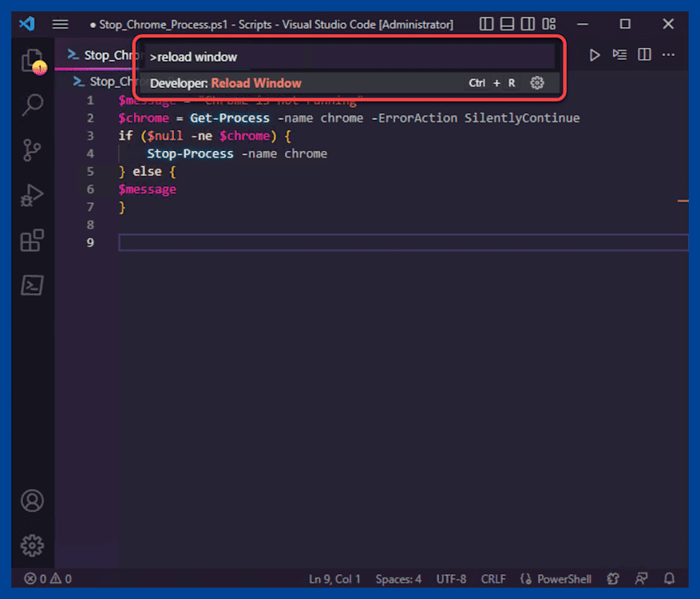Viewport: 700px width, 599px height.
Task: Open More Actions ellipsis menu
Action: point(668,55)
